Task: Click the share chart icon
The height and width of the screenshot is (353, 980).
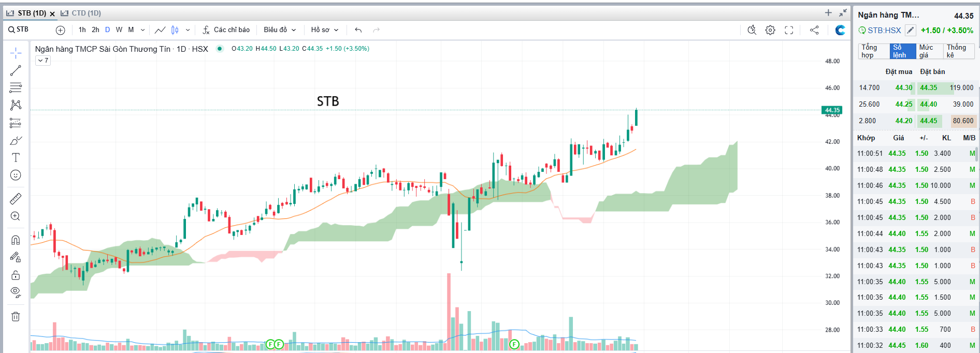Action: pos(814,30)
